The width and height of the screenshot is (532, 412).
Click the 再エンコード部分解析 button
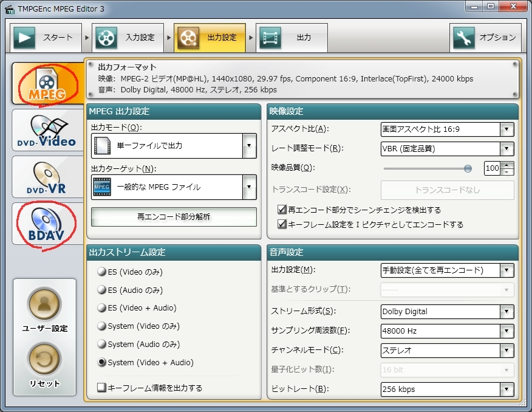coord(173,216)
